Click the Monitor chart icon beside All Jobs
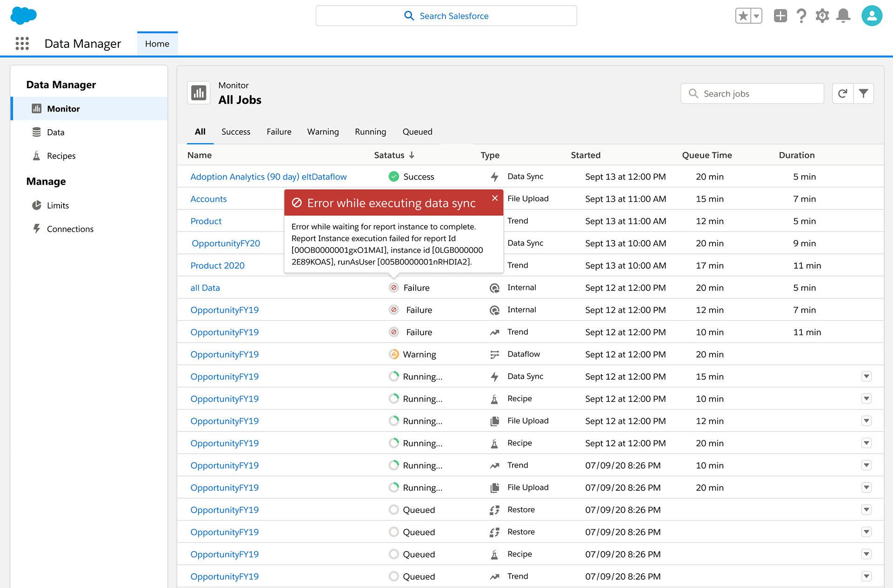The height and width of the screenshot is (588, 893). (x=199, y=92)
